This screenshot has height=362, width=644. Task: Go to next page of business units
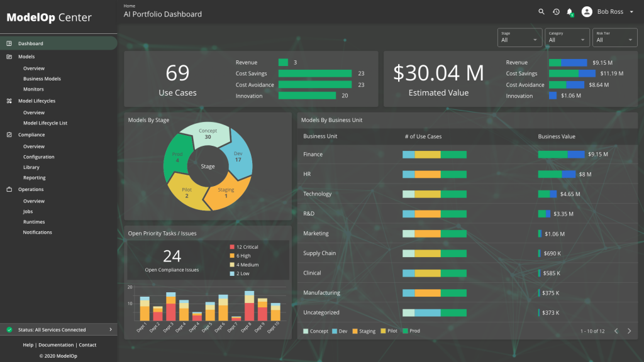coord(629,331)
